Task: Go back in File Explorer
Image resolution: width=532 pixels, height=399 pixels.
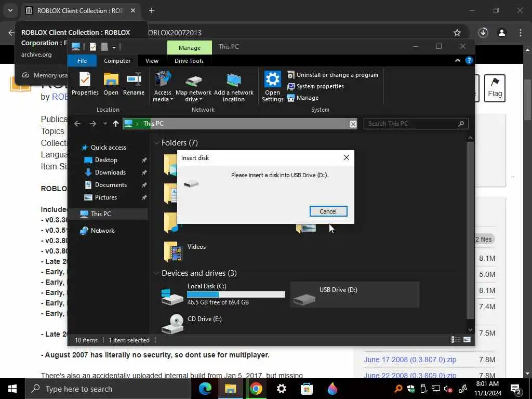Action: [x=77, y=124]
